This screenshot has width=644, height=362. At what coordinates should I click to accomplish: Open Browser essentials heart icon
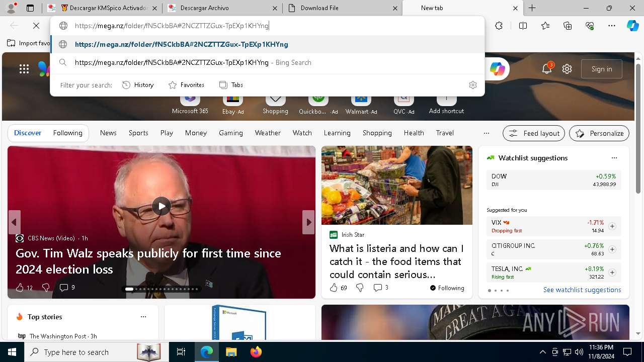(590, 26)
